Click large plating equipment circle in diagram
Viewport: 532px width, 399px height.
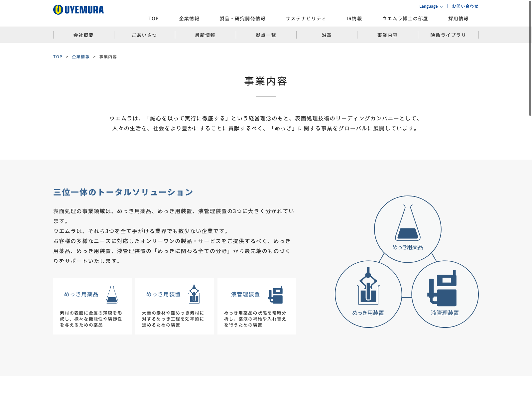tap(368, 294)
